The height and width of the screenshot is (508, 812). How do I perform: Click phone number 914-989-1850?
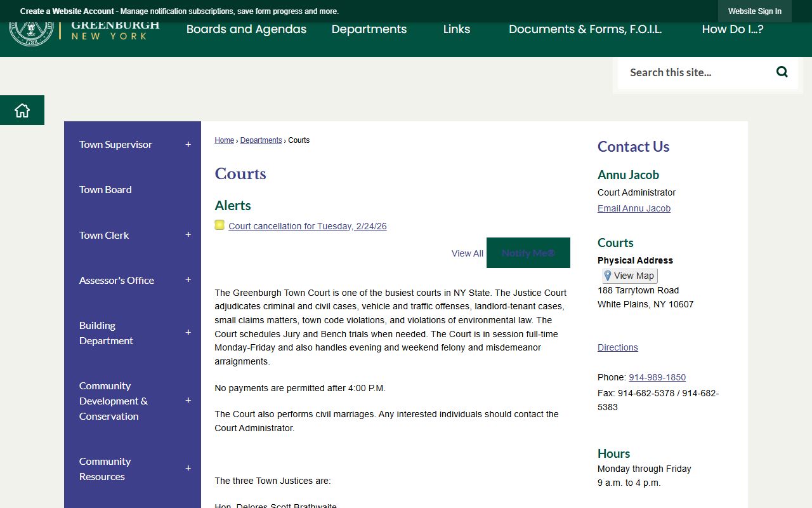657,377
